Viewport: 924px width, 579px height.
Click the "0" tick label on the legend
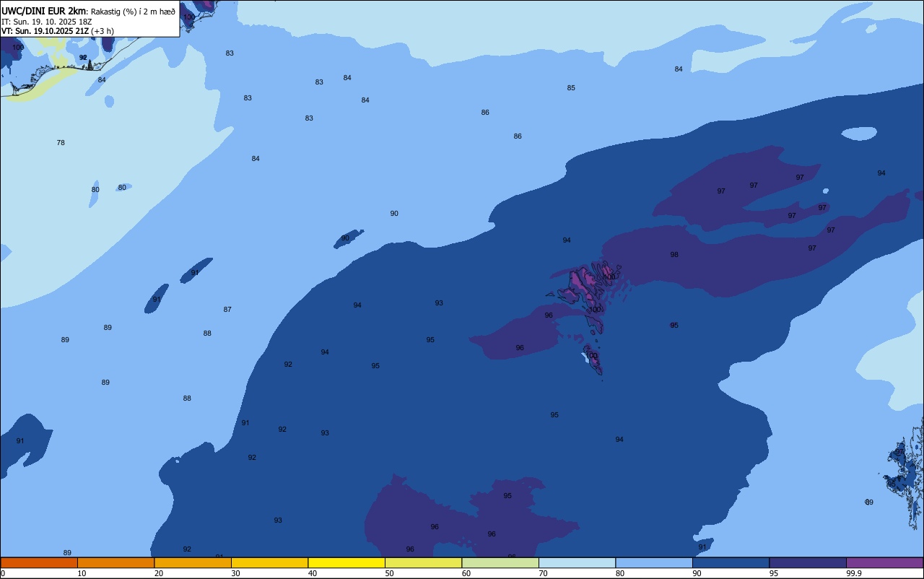click(x=3, y=573)
